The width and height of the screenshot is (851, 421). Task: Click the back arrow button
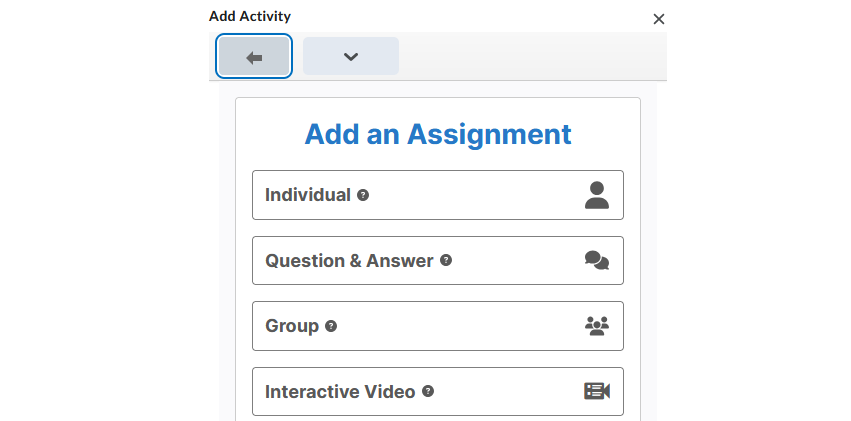pyautogui.click(x=254, y=56)
